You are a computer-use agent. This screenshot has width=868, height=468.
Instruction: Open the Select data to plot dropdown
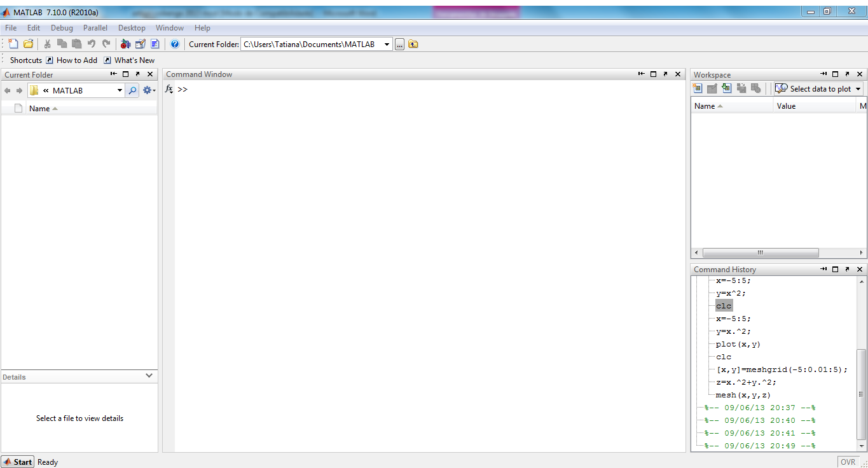tap(818, 89)
